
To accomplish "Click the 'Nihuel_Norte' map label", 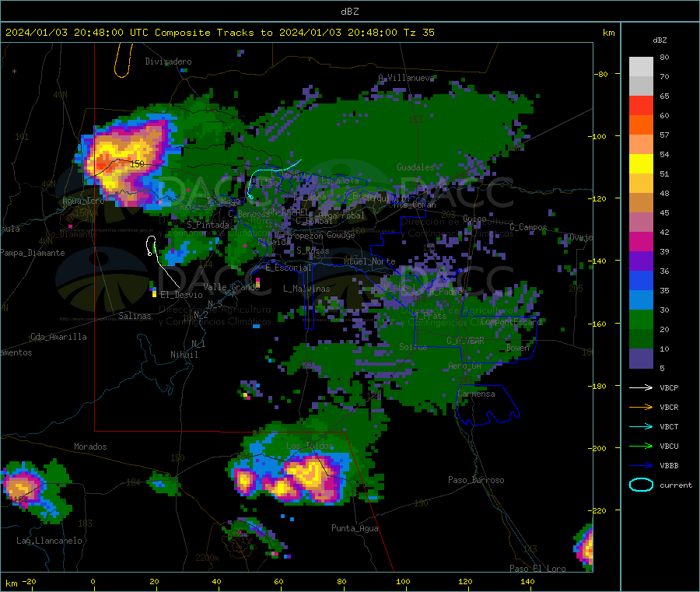I will (369, 261).
